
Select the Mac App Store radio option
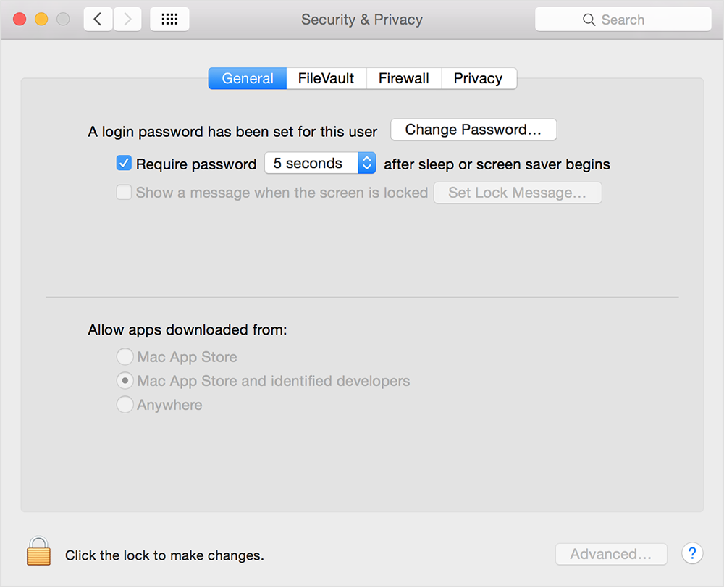[x=125, y=357]
